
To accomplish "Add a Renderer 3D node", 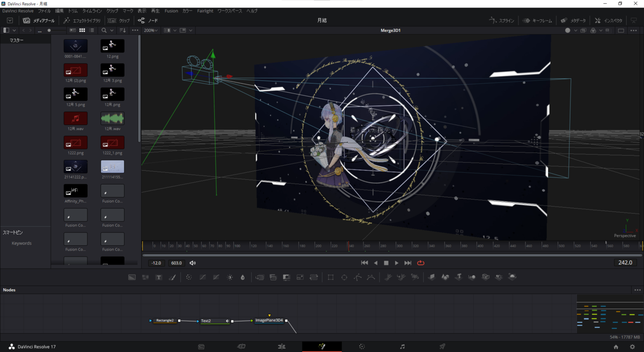I will pyautogui.click(x=513, y=277).
